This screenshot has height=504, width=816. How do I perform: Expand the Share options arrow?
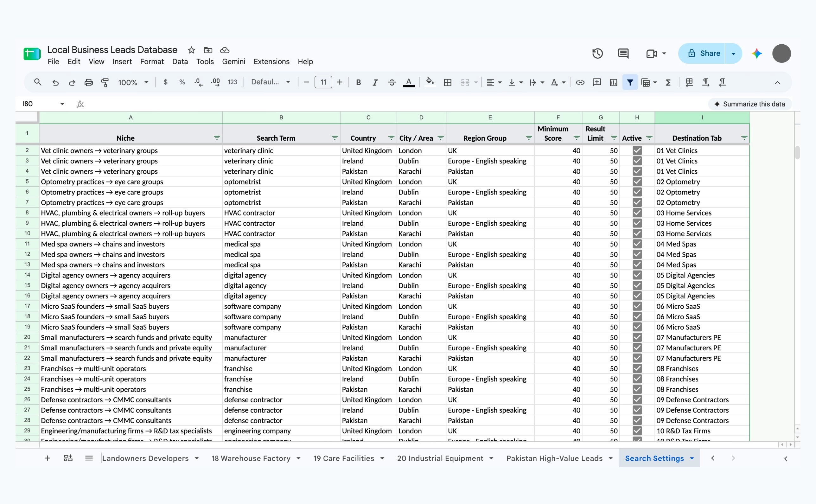tap(733, 53)
